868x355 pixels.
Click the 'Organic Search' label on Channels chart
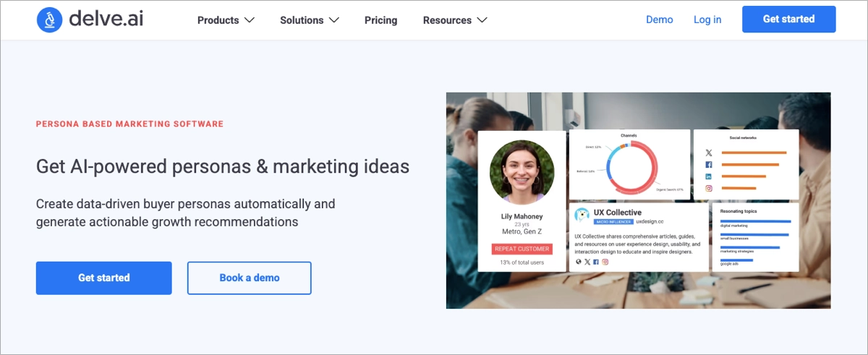pos(670,188)
